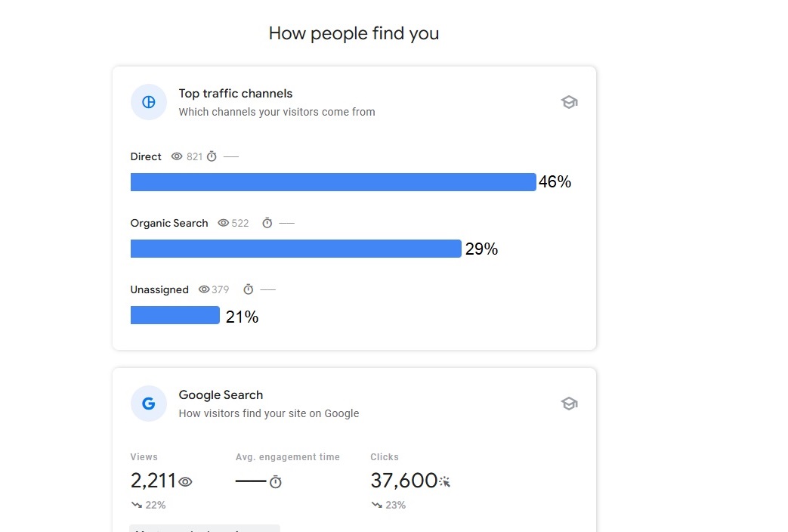Click the Google "G" logo on Google Search card
Image resolution: width=788 pixels, height=532 pixels.
pos(148,404)
